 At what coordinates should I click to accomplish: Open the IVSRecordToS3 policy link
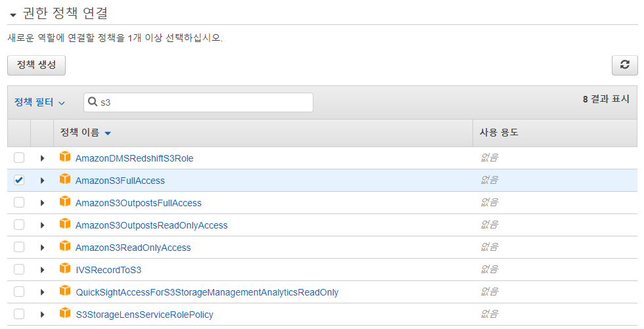[x=108, y=271]
